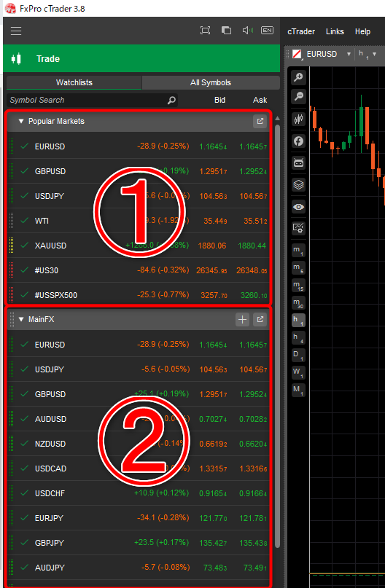Open the Help menu
385x588 pixels.
[x=362, y=31]
